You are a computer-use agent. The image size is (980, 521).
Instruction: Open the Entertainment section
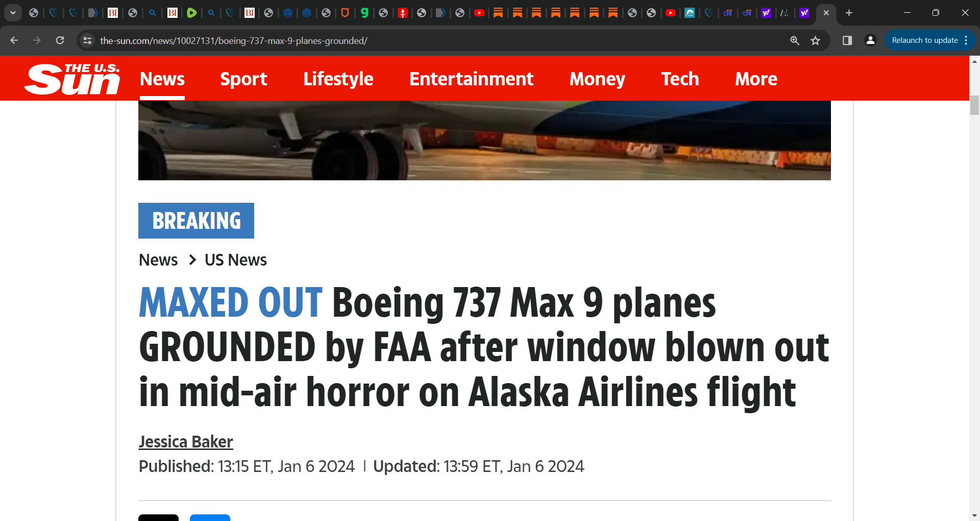[x=471, y=79]
